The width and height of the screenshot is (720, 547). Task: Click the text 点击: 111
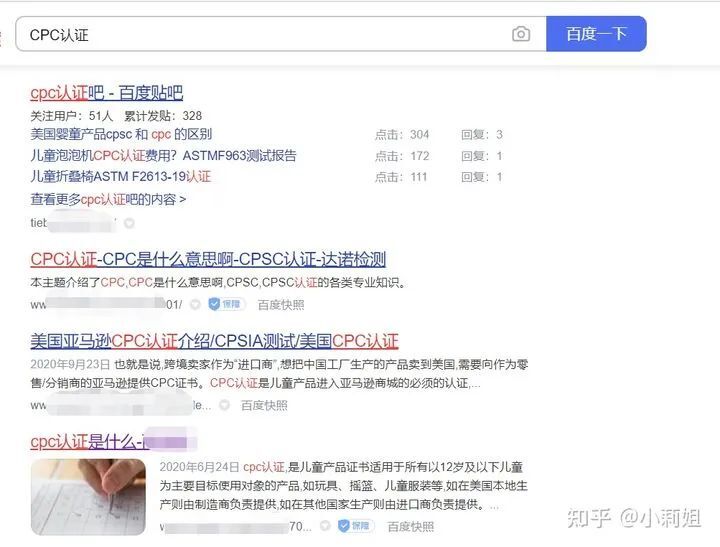point(401,177)
